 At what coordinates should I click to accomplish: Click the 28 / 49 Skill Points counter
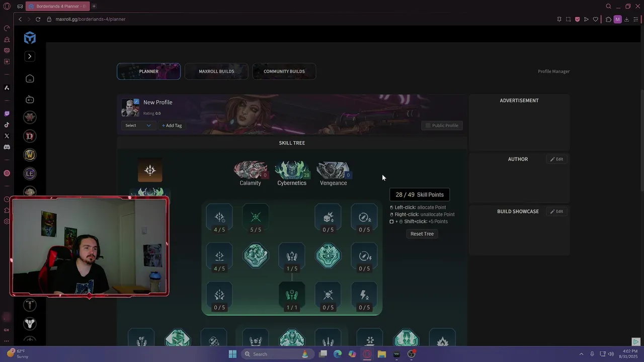(x=420, y=195)
